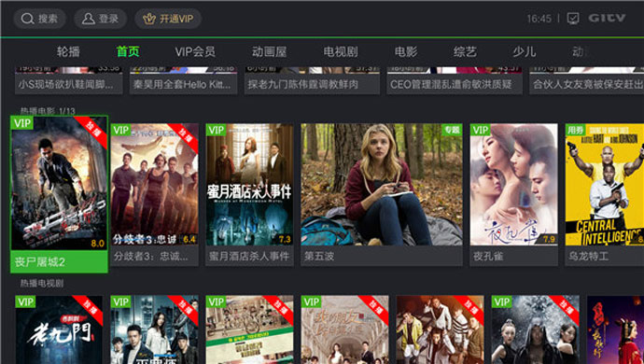This screenshot has height=364, width=644.
Task: Open the VIP会员 tab
Action: point(195,51)
